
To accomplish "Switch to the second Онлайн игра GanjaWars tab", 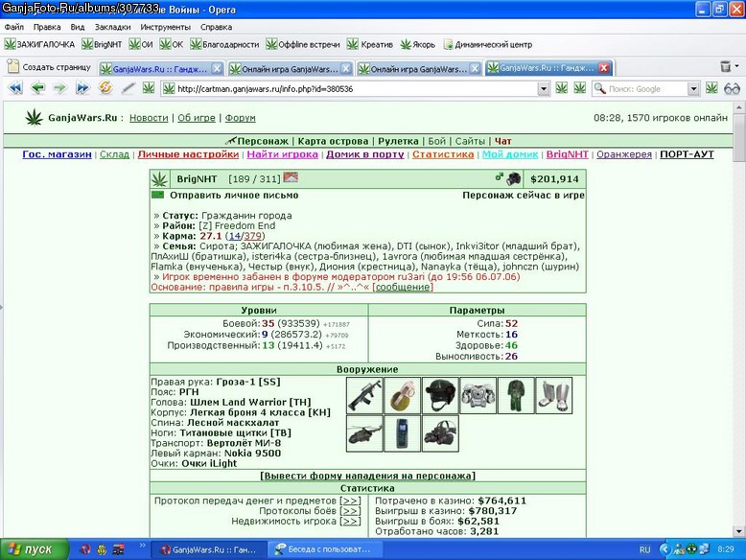I will 418,69.
